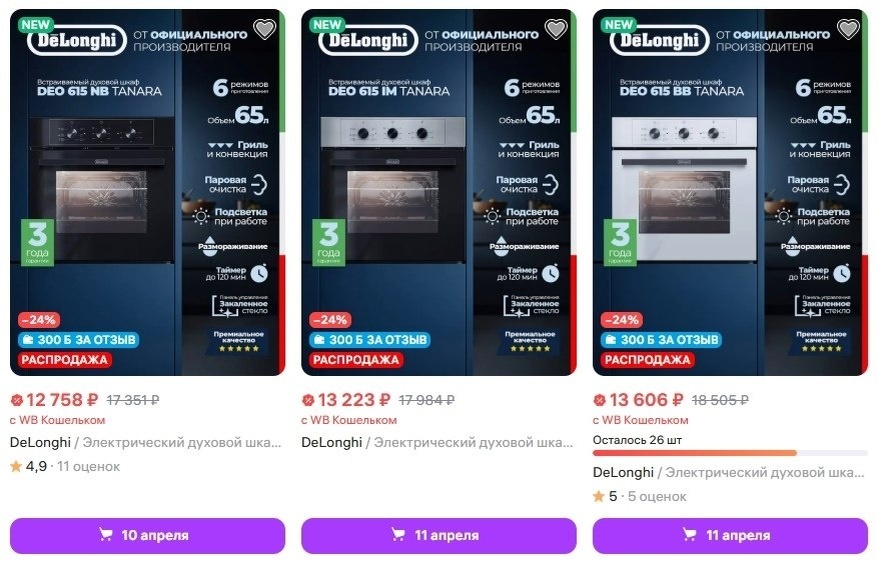Viewport: 878px width, 564px height.
Task: Click the 5 star rating with 5 оценок
Action: [639, 497]
